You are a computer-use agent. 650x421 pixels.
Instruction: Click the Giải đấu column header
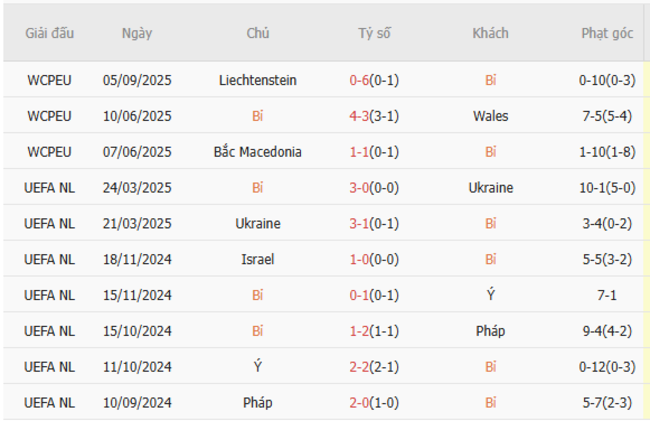tap(50, 33)
